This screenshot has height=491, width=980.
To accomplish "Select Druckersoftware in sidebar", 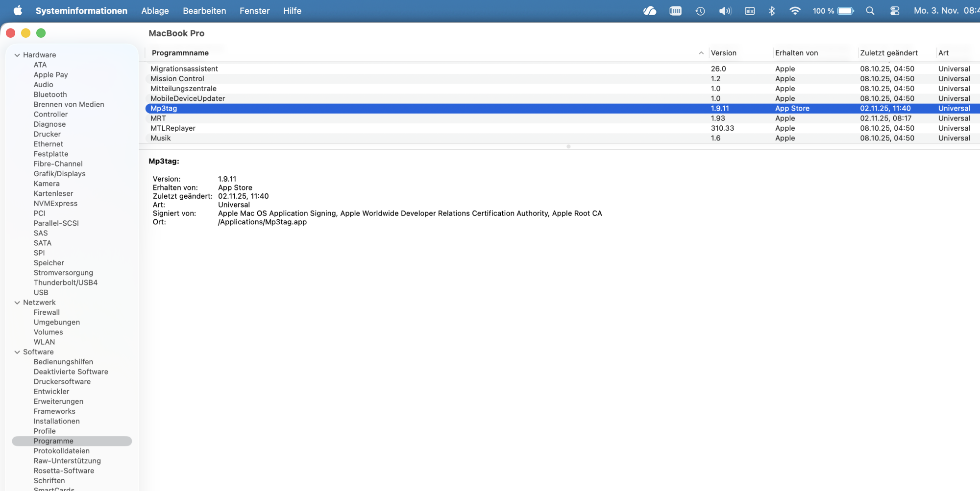I will tap(62, 382).
